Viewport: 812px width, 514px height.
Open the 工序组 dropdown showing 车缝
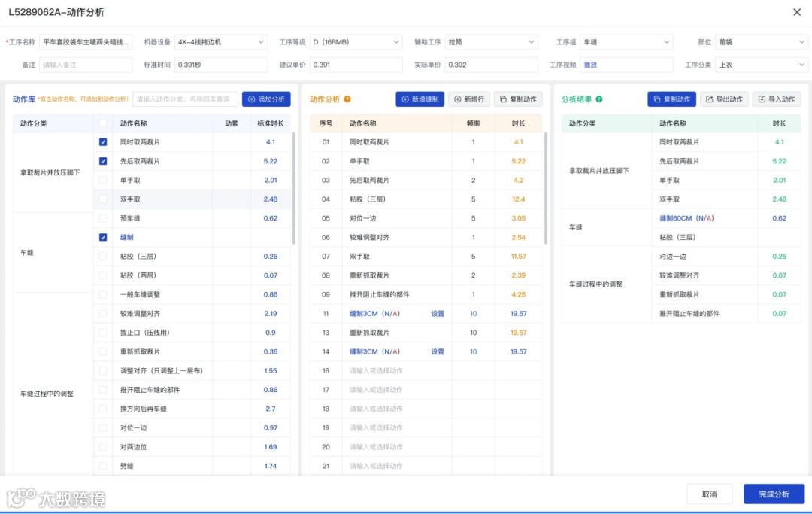pos(626,42)
